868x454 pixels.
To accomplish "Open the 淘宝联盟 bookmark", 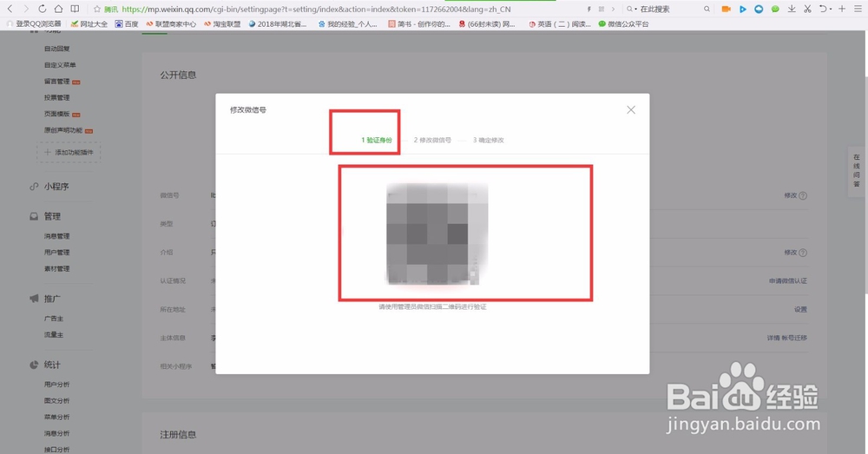I will [x=222, y=23].
